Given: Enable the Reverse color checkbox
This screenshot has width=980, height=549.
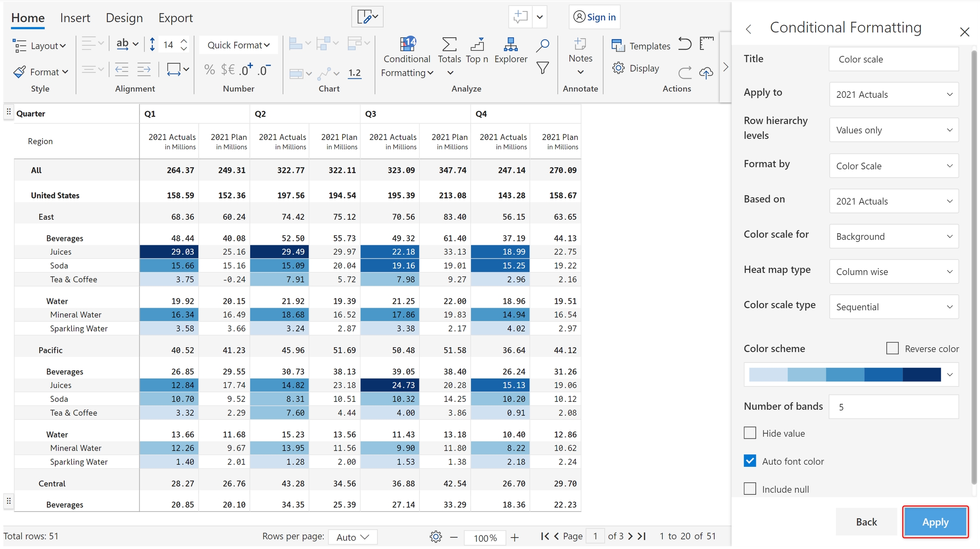Looking at the screenshot, I should tap(892, 348).
